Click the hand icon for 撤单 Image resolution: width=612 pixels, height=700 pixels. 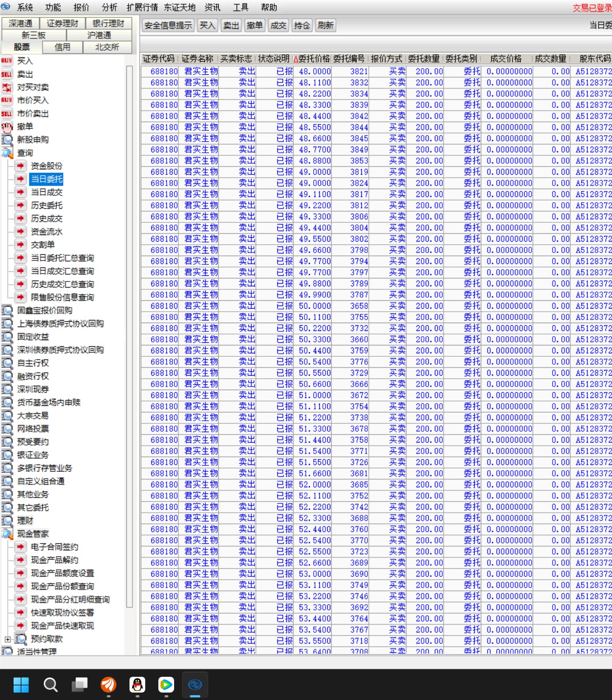coord(7,127)
